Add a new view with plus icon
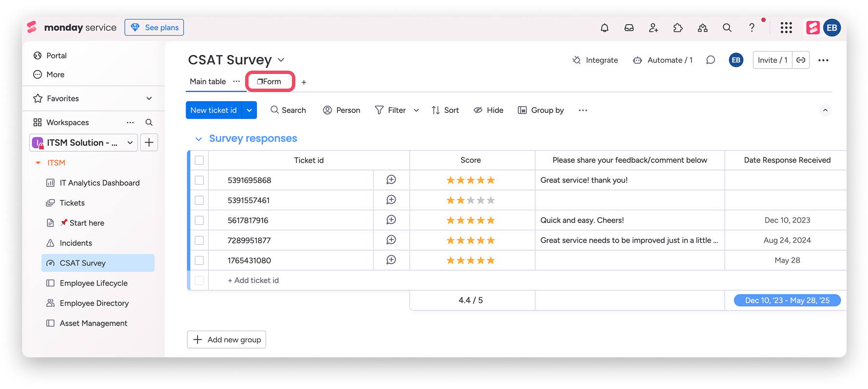The image size is (868, 389). click(304, 82)
